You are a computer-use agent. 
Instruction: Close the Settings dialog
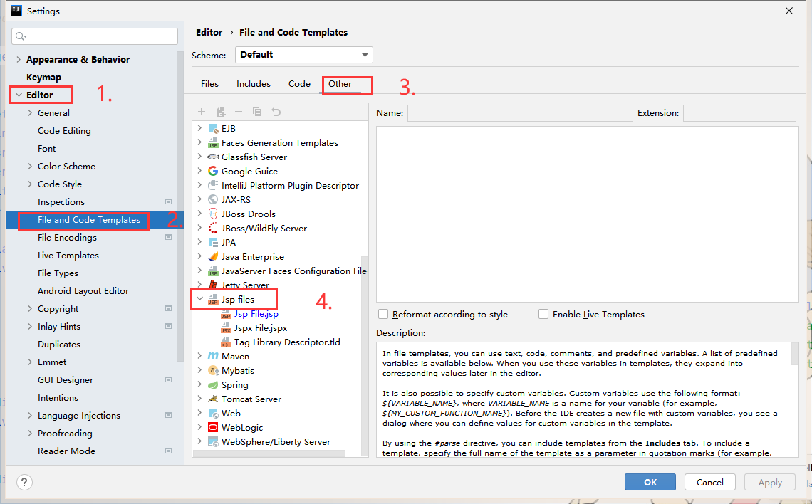(x=788, y=11)
